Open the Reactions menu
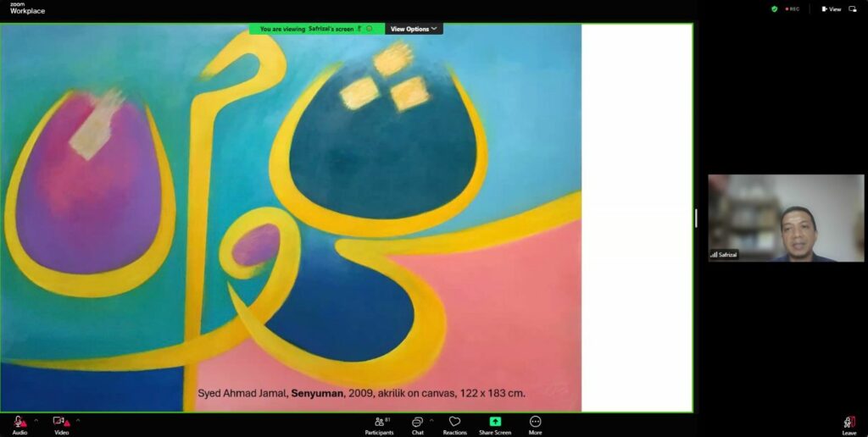This screenshot has height=437, width=868. click(454, 424)
